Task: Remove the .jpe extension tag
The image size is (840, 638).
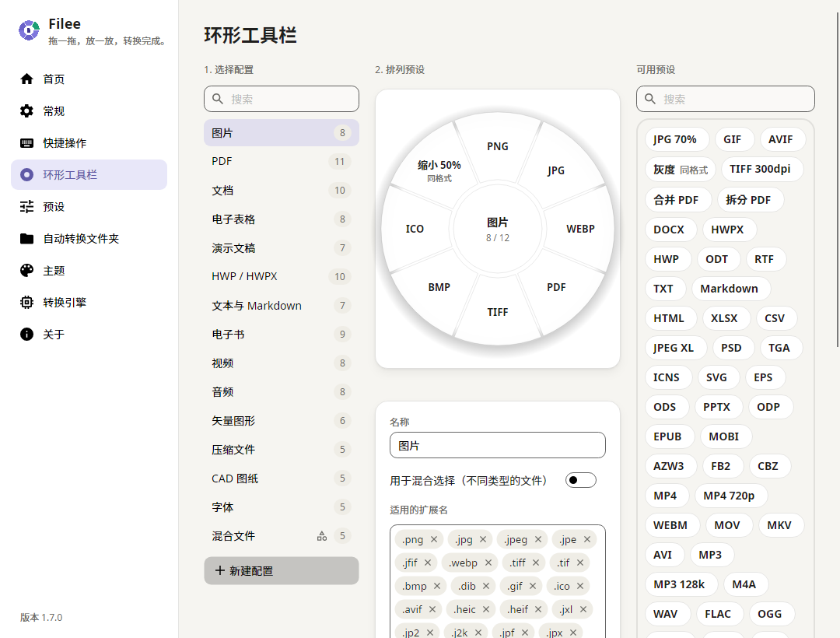Action: [587, 539]
